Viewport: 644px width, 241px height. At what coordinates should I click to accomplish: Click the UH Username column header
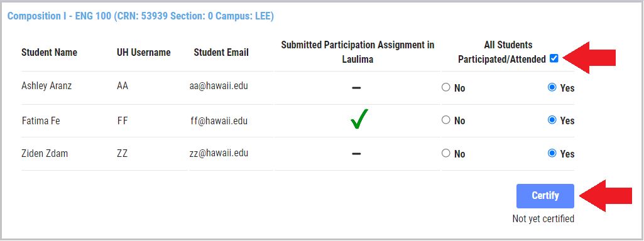[144, 53]
